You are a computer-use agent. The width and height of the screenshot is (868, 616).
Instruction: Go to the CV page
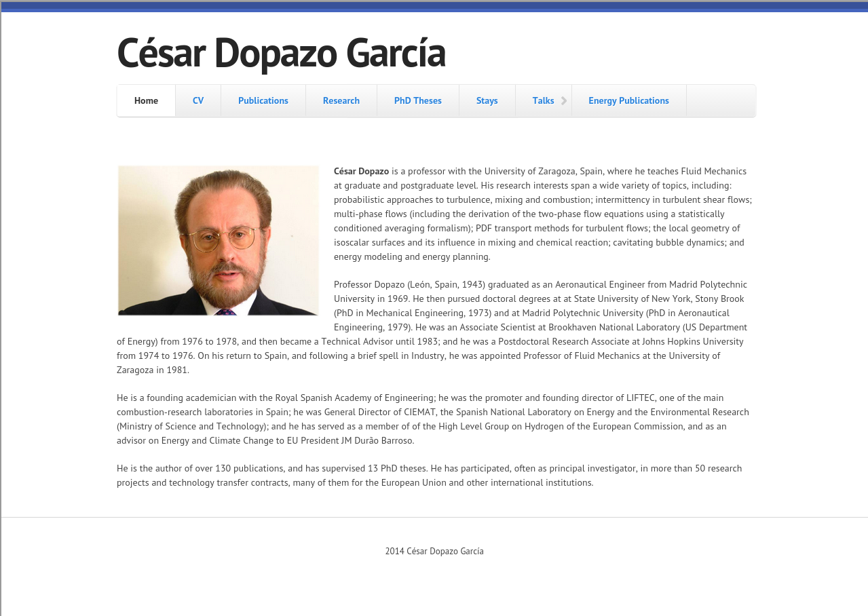click(198, 101)
